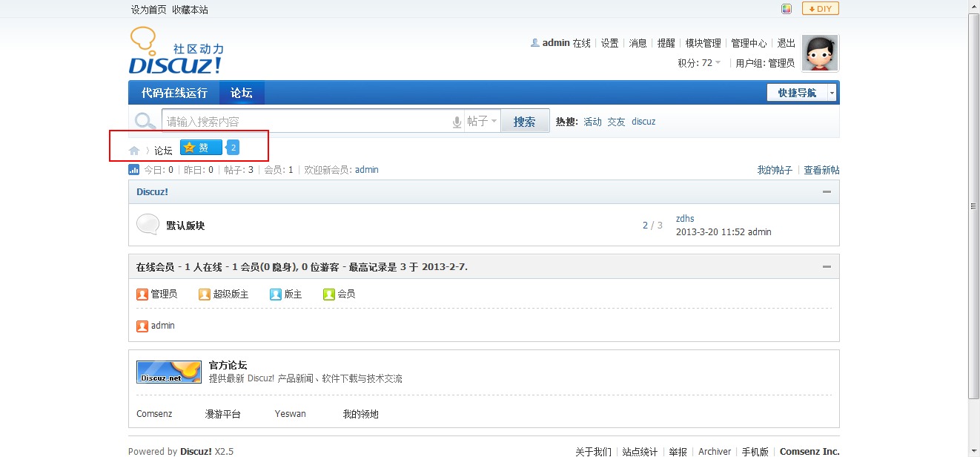980x457 pixels.
Task: Search hot keyword 活动
Action: click(x=592, y=122)
